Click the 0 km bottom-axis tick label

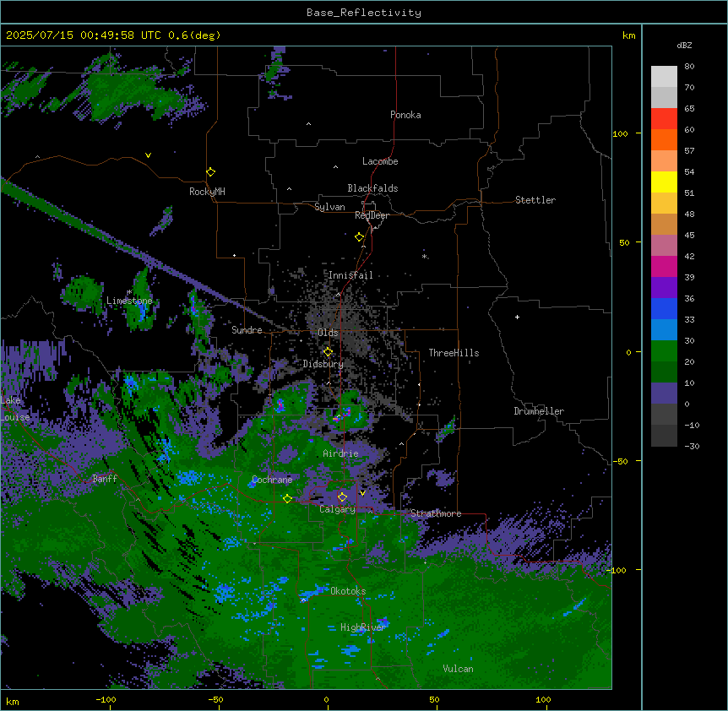(x=326, y=699)
